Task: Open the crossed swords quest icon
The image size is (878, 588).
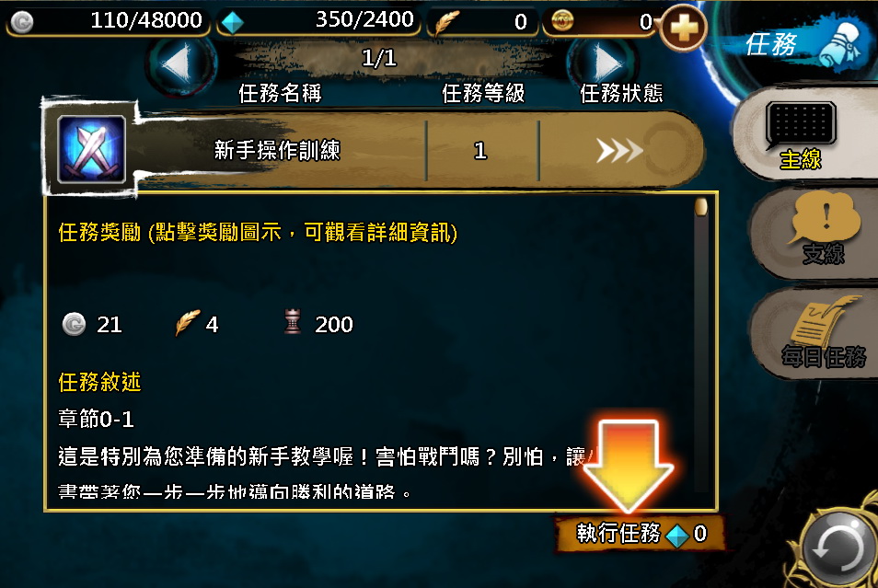Action: coord(91,149)
